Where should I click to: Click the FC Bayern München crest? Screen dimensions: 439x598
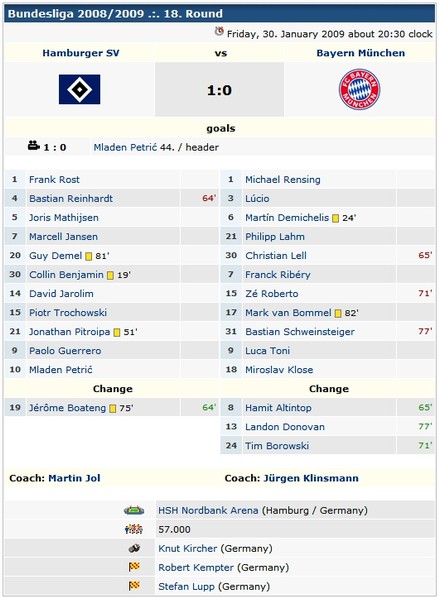coord(359,89)
